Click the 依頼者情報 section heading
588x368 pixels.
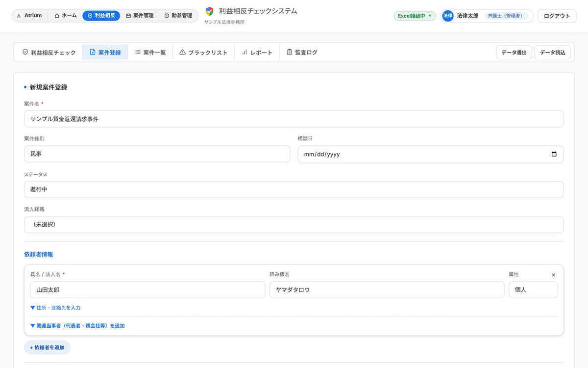(39, 254)
